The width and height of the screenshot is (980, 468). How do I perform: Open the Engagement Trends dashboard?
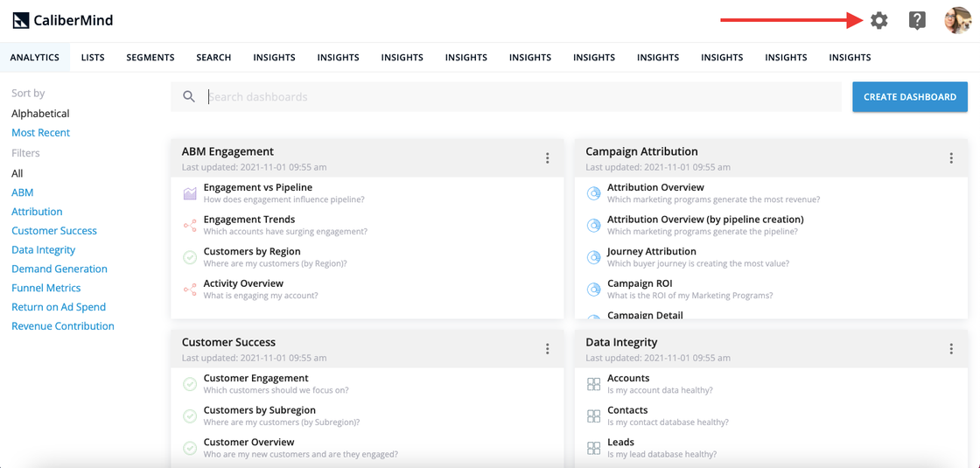(249, 220)
